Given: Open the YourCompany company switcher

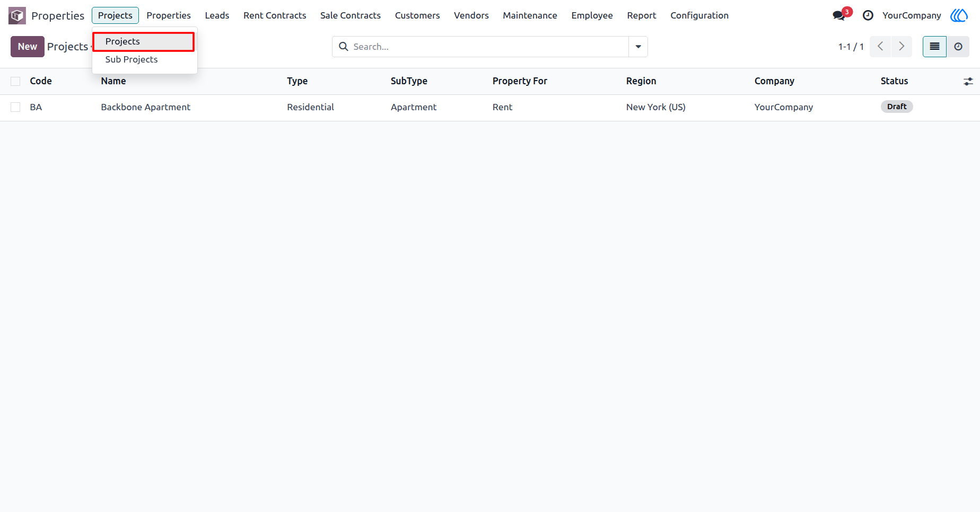Looking at the screenshot, I should pos(912,15).
